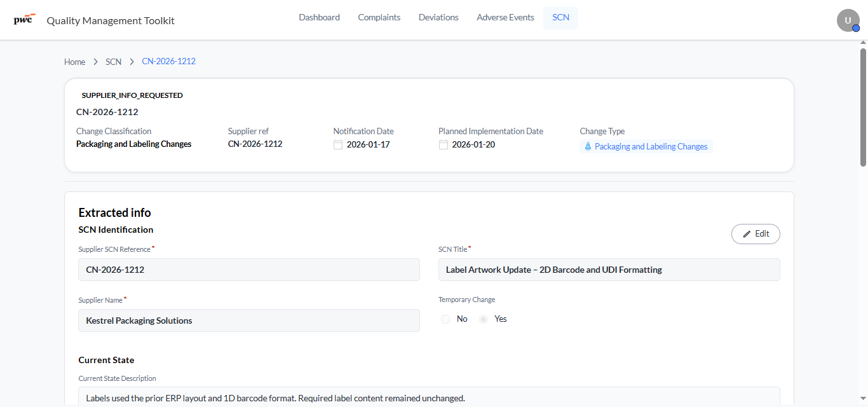
Task: Click the CN-2026-1212 card heading
Action: coord(107,112)
